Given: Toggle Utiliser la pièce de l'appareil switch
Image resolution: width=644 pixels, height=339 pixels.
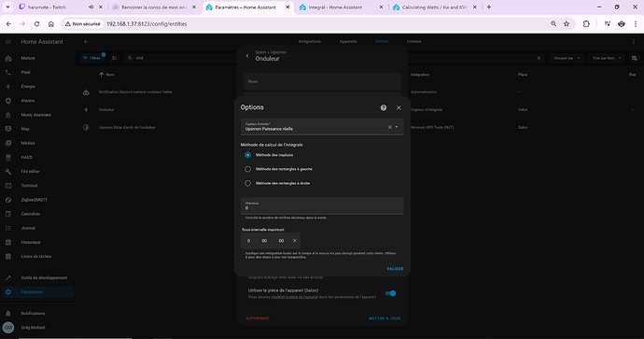Looking at the screenshot, I should 390,293.
